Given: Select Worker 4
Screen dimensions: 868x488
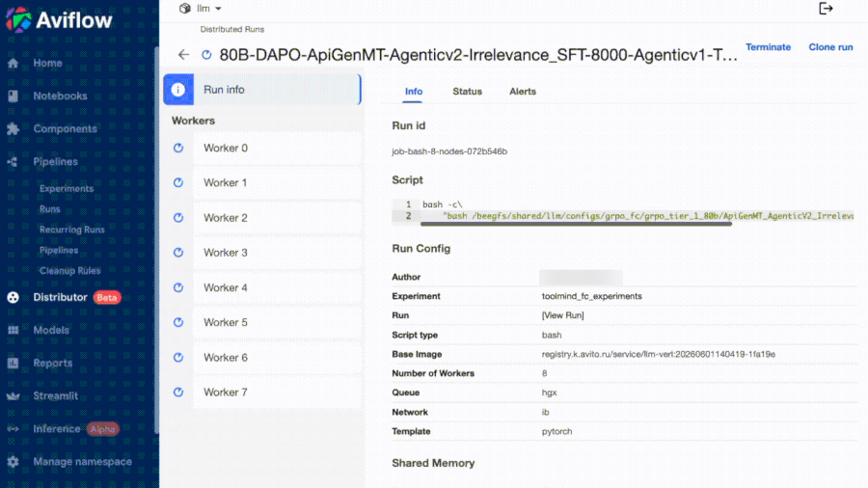Looking at the screenshot, I should 278,287.
